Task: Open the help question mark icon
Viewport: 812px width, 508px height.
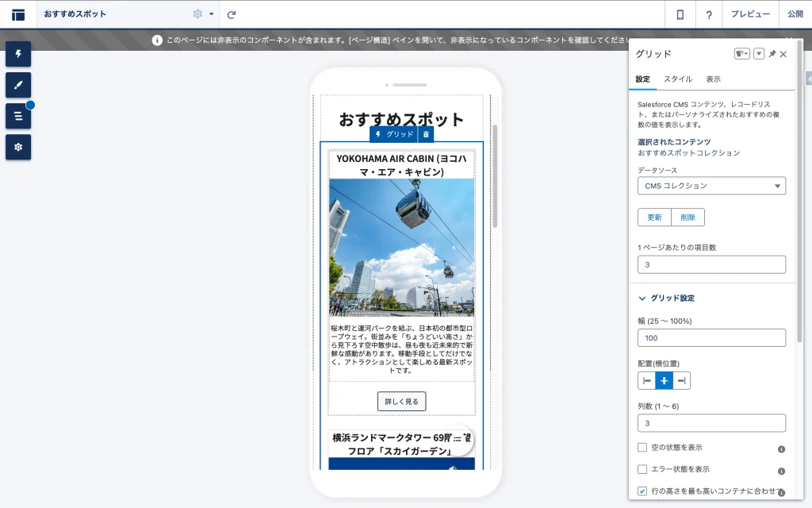Action: coord(708,14)
